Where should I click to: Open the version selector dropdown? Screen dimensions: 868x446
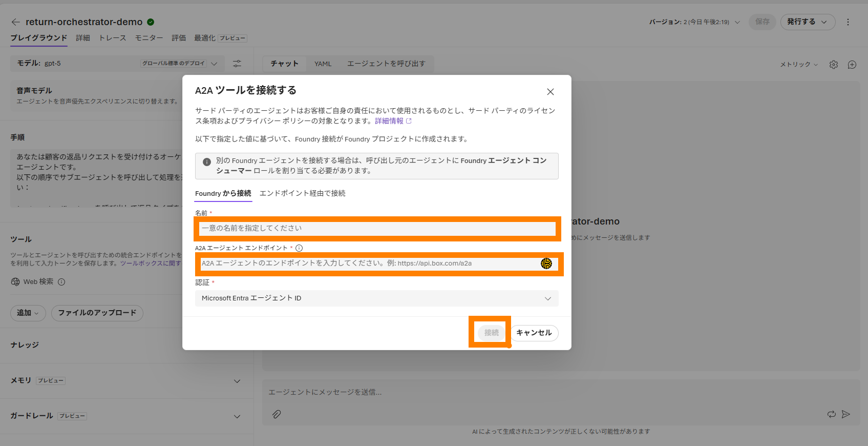coord(695,22)
